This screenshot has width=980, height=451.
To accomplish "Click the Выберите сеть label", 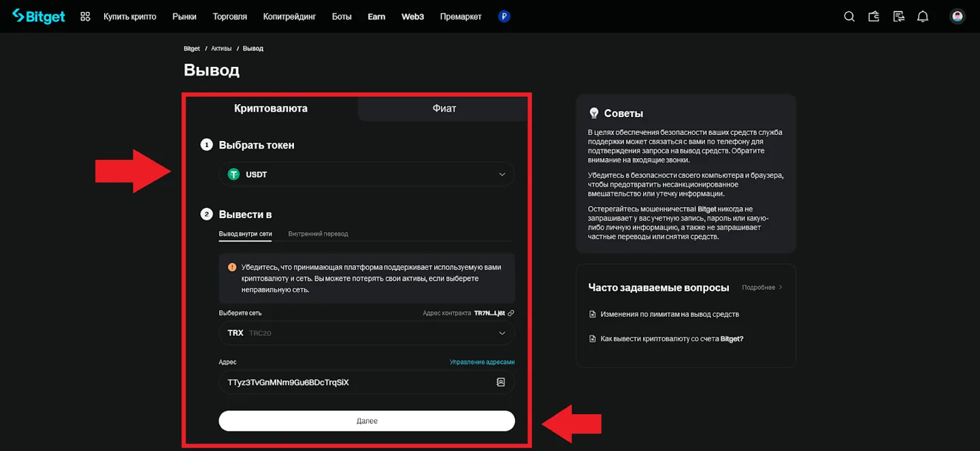I will click(x=240, y=313).
